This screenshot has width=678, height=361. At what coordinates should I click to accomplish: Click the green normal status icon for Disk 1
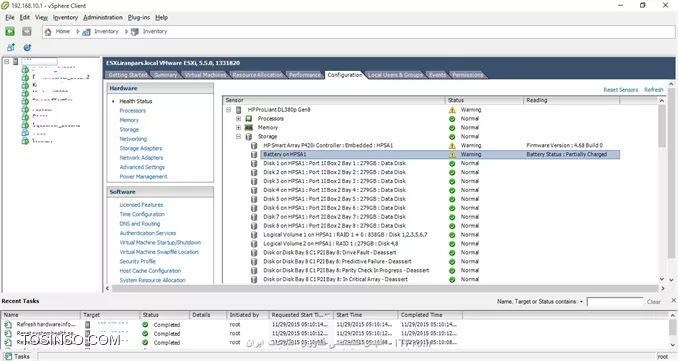pyautogui.click(x=452, y=163)
